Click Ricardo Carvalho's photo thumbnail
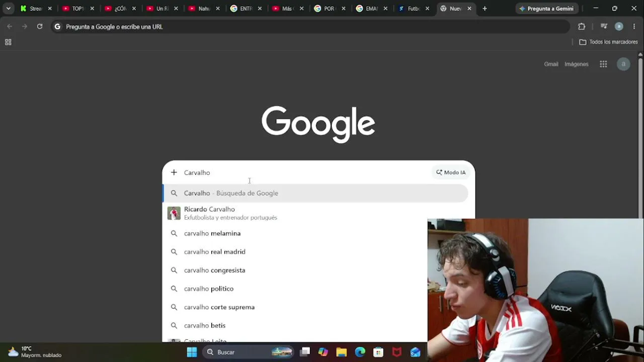 tap(174, 213)
